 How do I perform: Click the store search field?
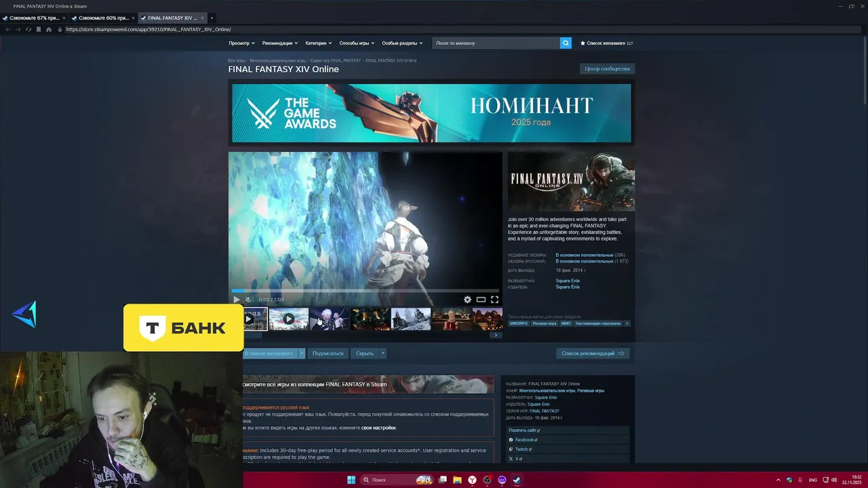click(496, 43)
